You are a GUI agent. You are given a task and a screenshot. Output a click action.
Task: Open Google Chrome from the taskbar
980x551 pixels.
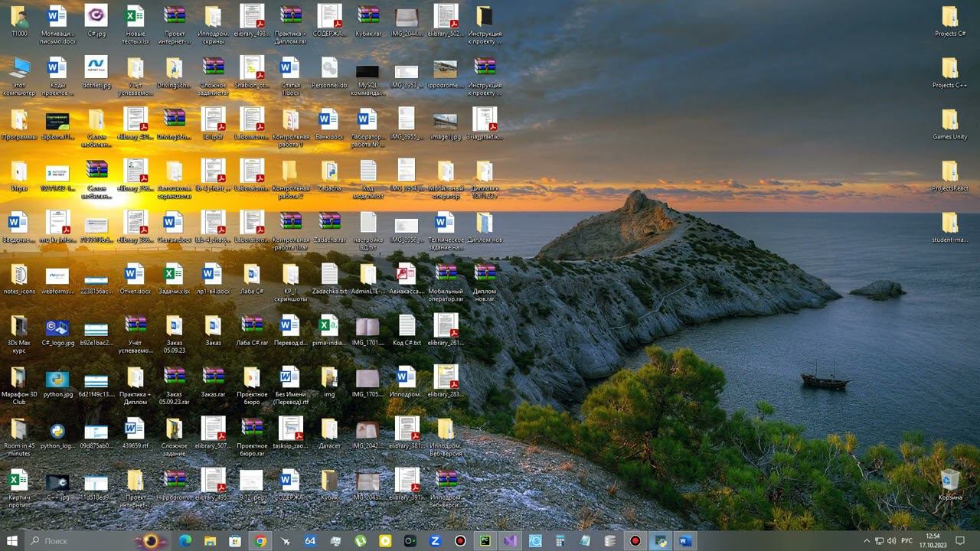point(260,541)
